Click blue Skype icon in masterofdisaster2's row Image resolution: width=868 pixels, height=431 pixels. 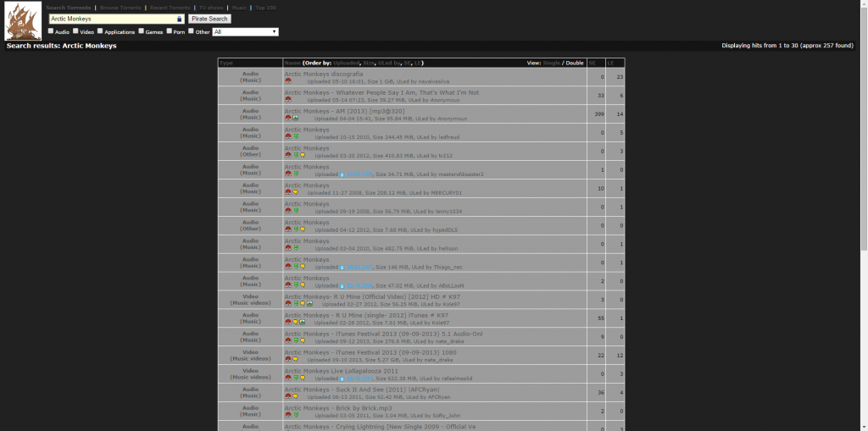[x=342, y=174]
